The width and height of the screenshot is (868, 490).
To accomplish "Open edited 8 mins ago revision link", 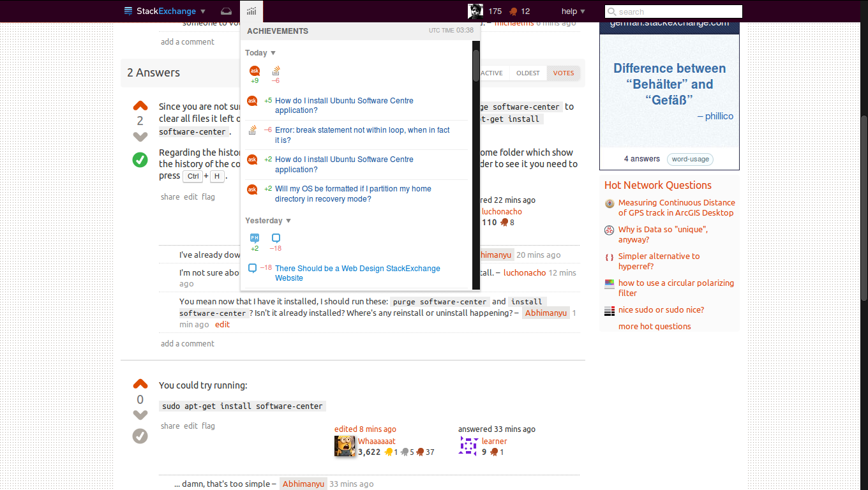I will [x=365, y=429].
